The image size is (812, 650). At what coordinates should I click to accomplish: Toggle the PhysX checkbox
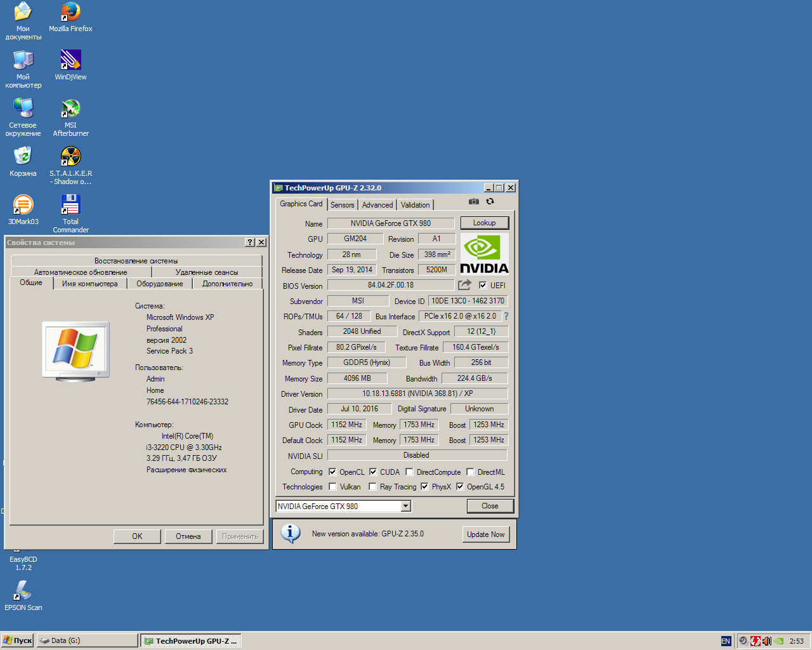tap(425, 487)
